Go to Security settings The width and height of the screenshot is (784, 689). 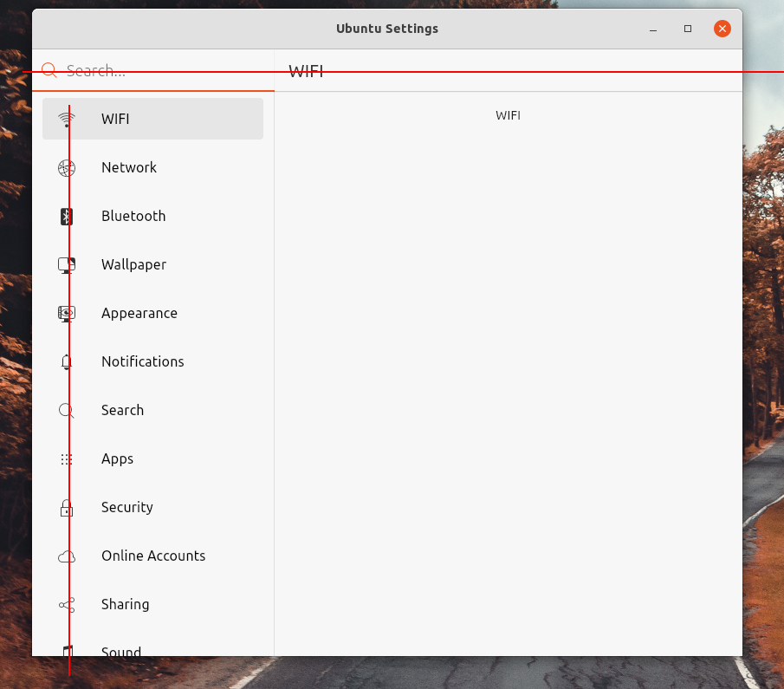pos(126,507)
